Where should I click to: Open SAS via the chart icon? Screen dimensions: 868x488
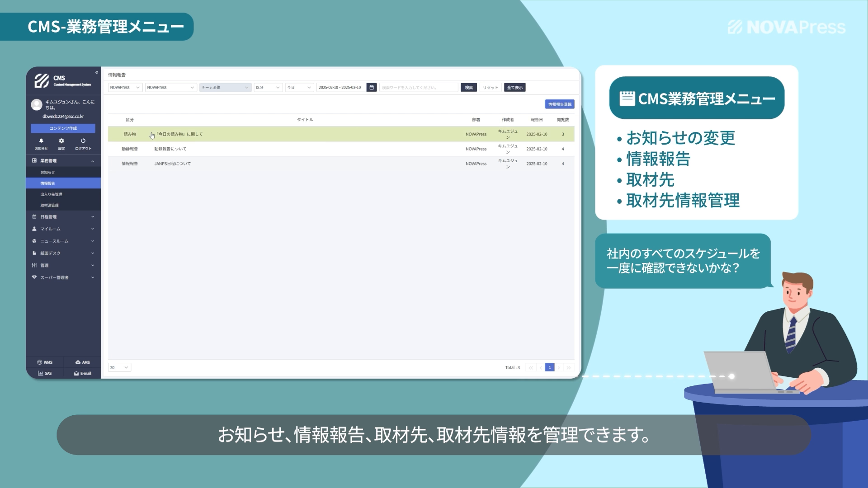[40, 374]
